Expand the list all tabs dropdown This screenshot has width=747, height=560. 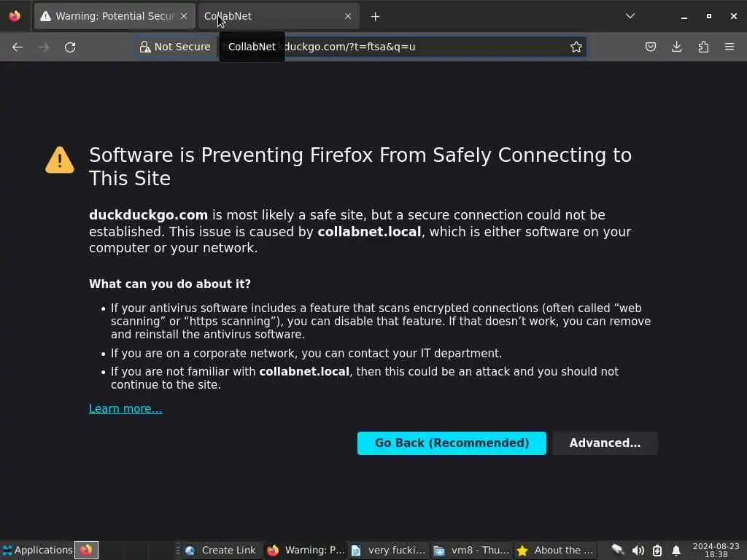pos(630,16)
